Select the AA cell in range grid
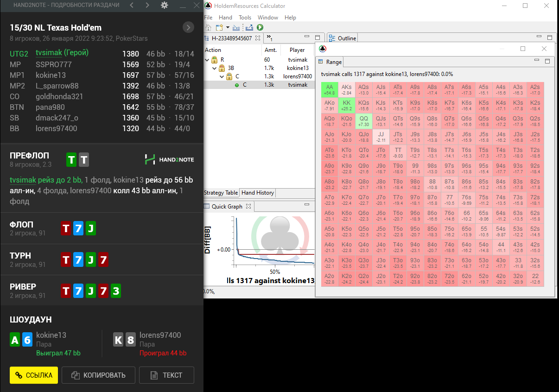This screenshot has width=559, height=392. point(330,90)
